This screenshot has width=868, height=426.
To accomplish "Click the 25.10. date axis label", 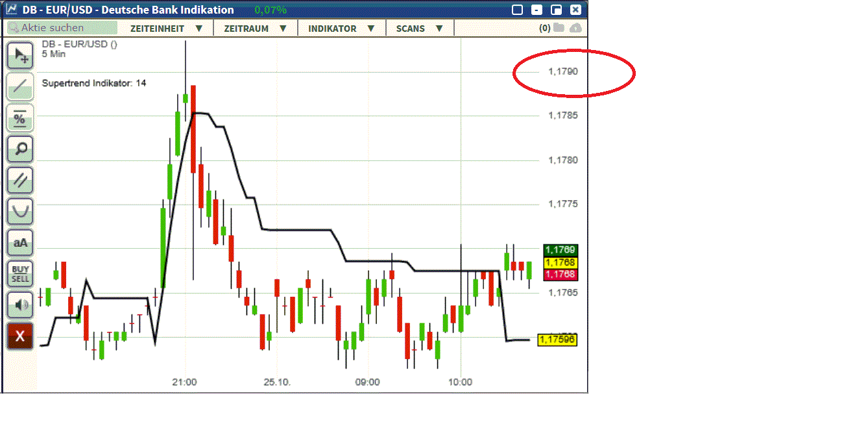I will [277, 382].
